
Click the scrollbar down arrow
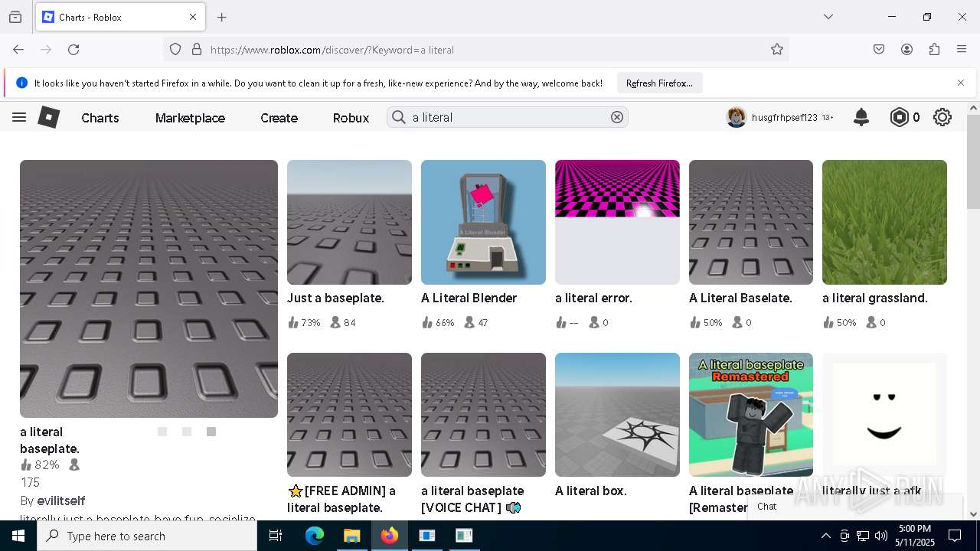[973, 514]
